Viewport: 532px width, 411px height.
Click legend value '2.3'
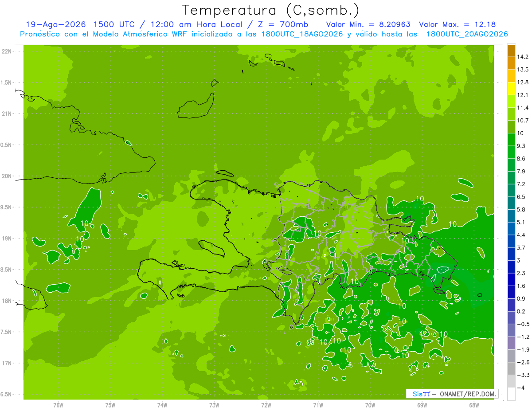pos(521,273)
